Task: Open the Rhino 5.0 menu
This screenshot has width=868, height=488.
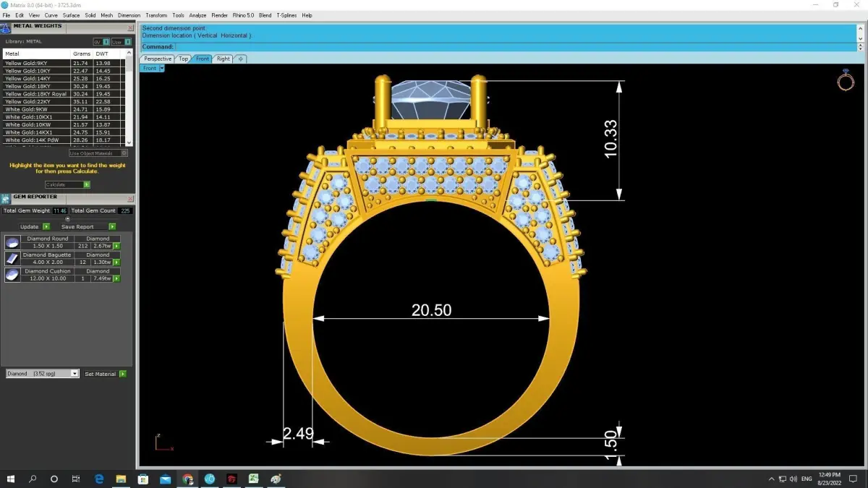Action: 243,15
